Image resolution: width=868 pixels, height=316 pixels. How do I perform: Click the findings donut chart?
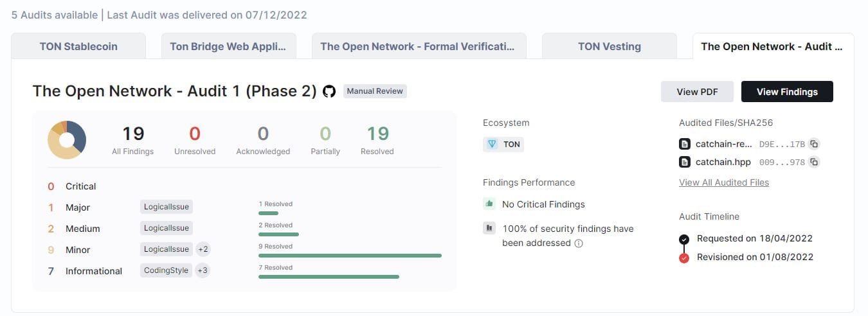click(67, 139)
